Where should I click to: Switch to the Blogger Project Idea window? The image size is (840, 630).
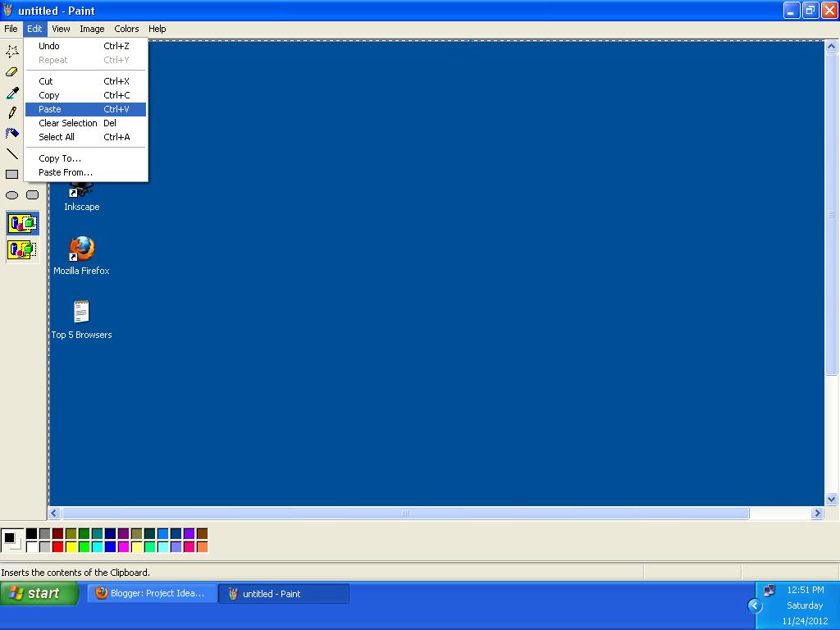(152, 593)
